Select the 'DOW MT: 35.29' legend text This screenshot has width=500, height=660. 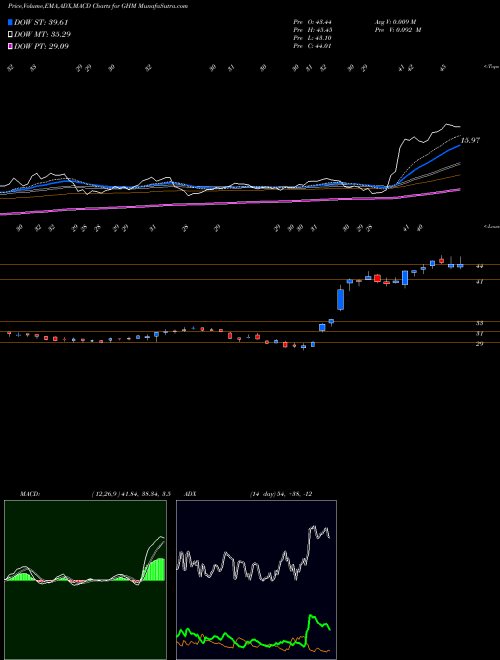click(42, 34)
